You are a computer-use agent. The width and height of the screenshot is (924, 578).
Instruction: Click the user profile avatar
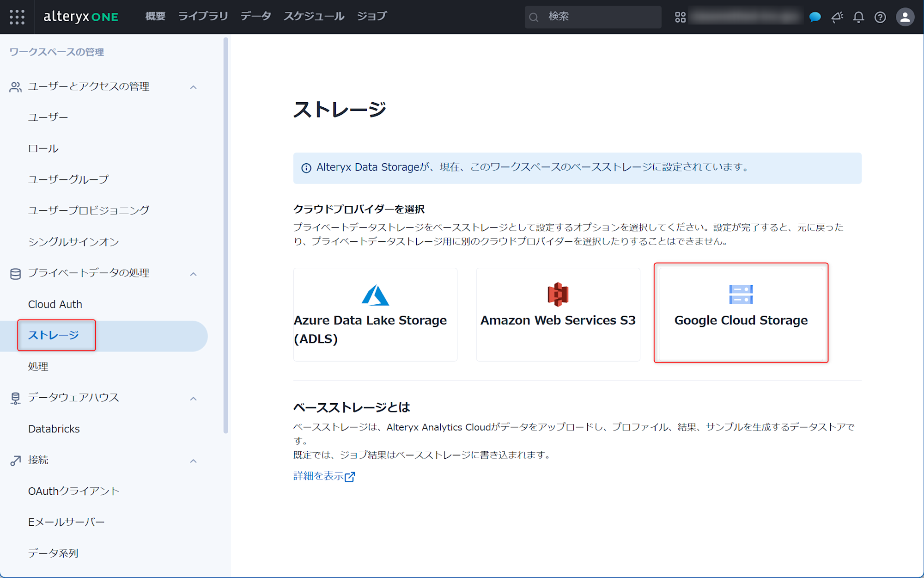point(905,17)
